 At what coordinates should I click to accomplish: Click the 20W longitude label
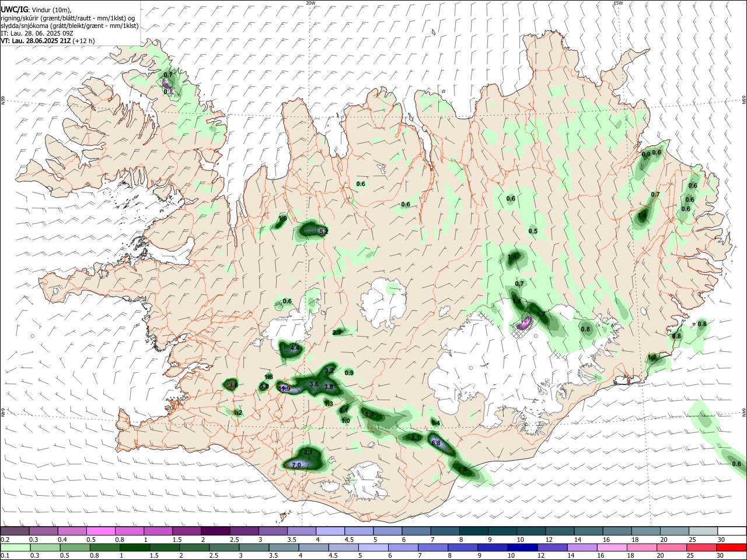[310, 3]
